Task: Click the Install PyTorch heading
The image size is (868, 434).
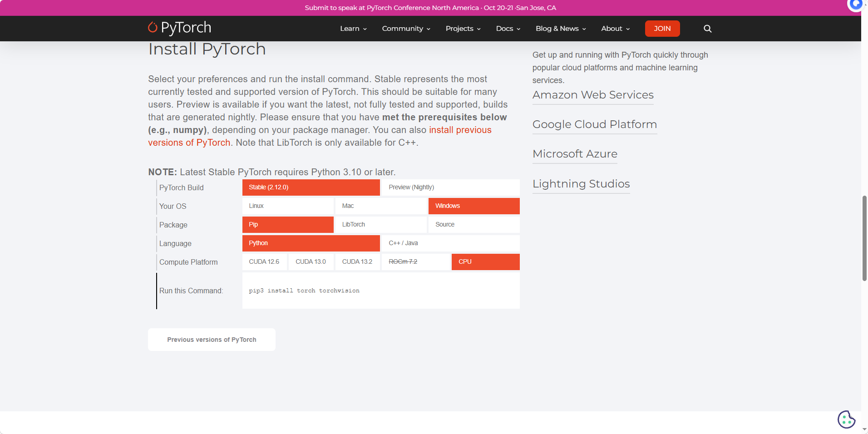Action: click(x=207, y=49)
